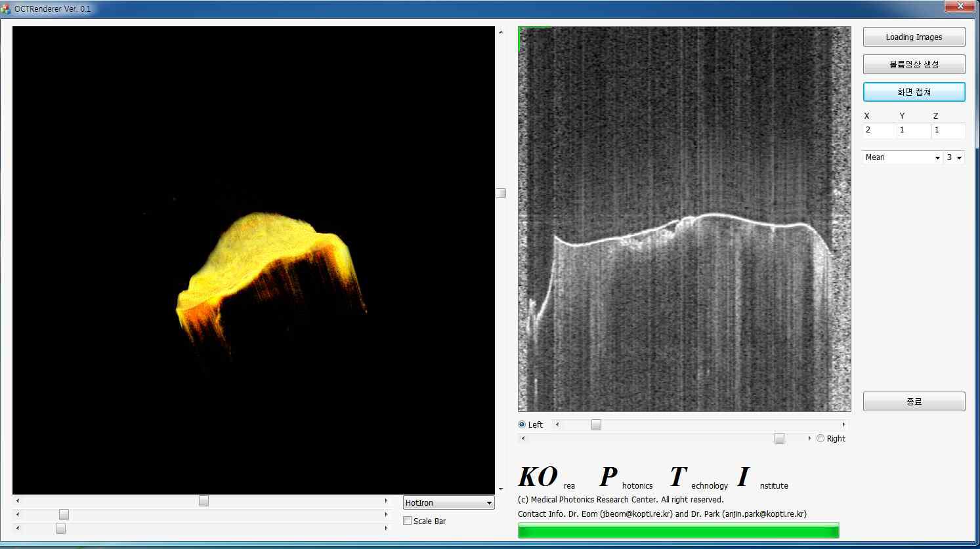The height and width of the screenshot is (549, 980).
Task: Click left arrow of Right slice slider
Action: pos(523,438)
